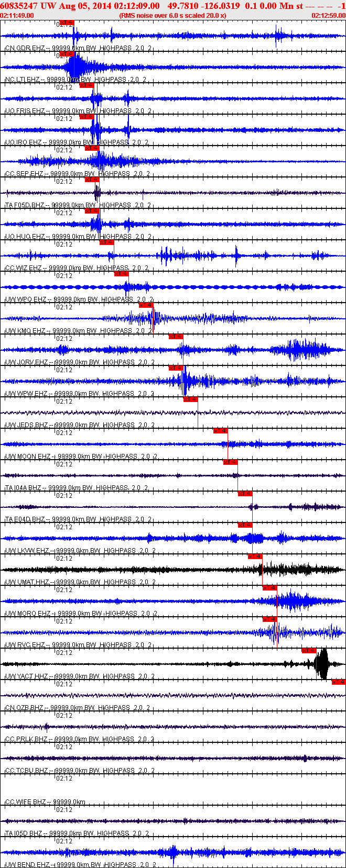Click the red arrival marker on UW.YACT trace
Image resolution: width=346 pixels, height=868 pixels.
[309, 651]
